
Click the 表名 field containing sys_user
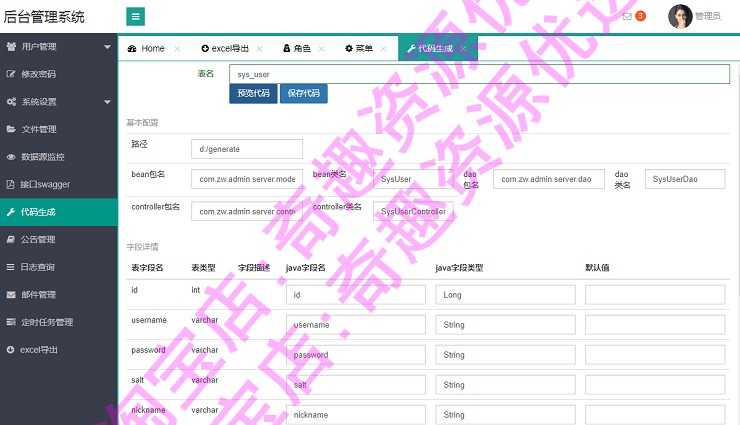tap(479, 74)
